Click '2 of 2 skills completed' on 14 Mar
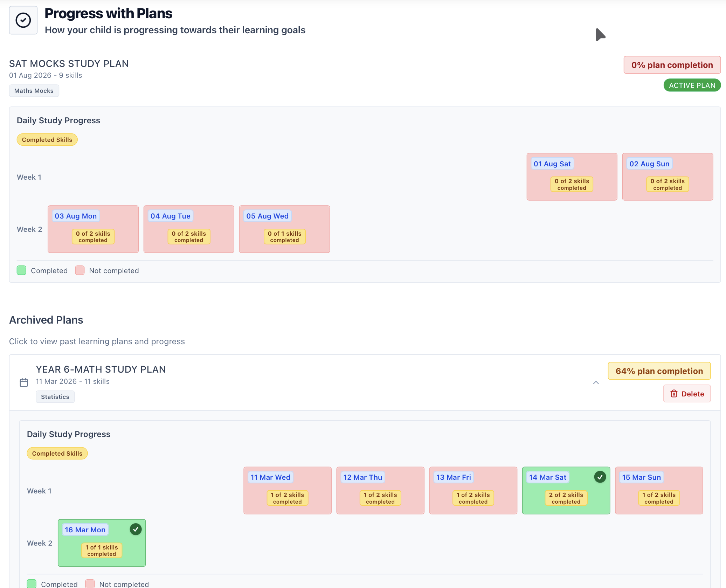The image size is (726, 588). (566, 498)
